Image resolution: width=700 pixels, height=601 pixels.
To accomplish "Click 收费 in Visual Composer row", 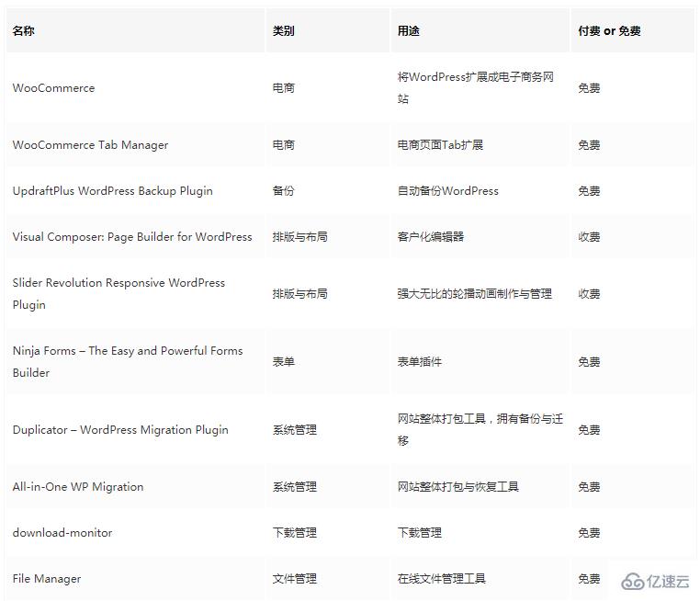I will point(589,237).
